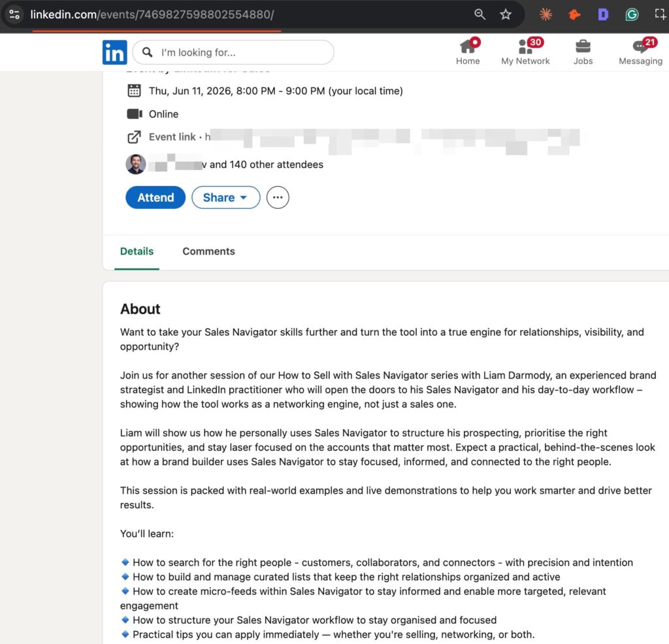Click the "About" section heading

click(140, 309)
